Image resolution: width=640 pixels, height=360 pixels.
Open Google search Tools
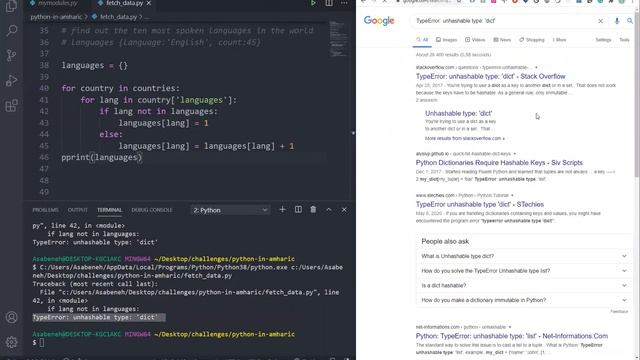tap(624, 40)
